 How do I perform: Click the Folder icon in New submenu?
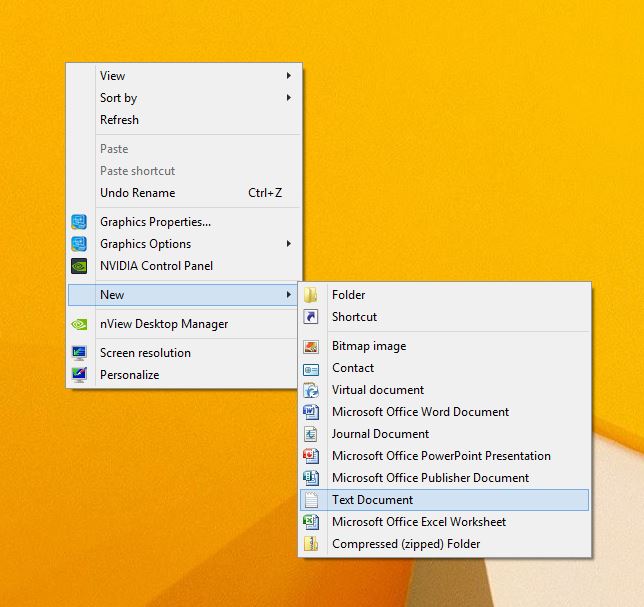tap(311, 295)
